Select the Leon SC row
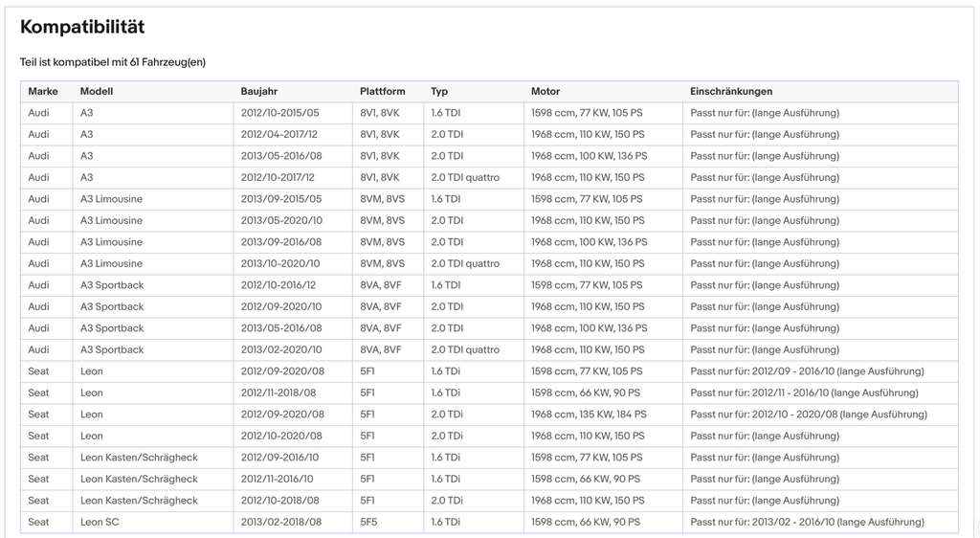This screenshot has height=538, width=980. coord(489,522)
